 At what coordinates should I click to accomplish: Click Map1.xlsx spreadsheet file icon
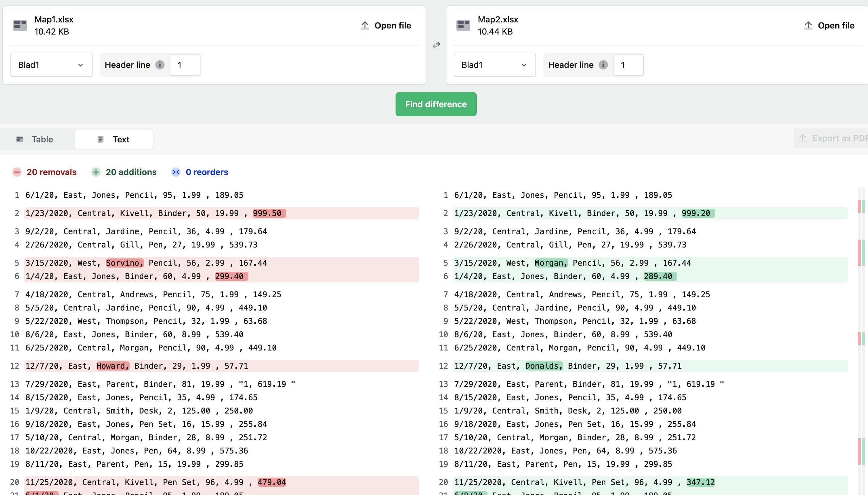[x=20, y=25]
